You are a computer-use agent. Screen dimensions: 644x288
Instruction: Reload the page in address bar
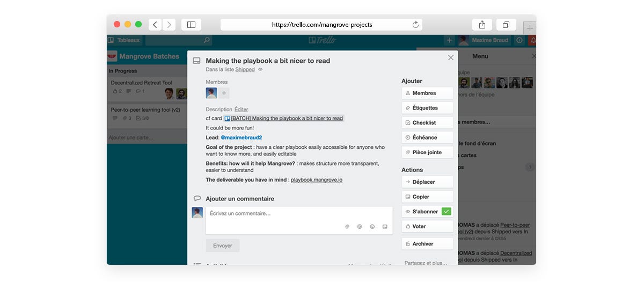[x=415, y=25]
